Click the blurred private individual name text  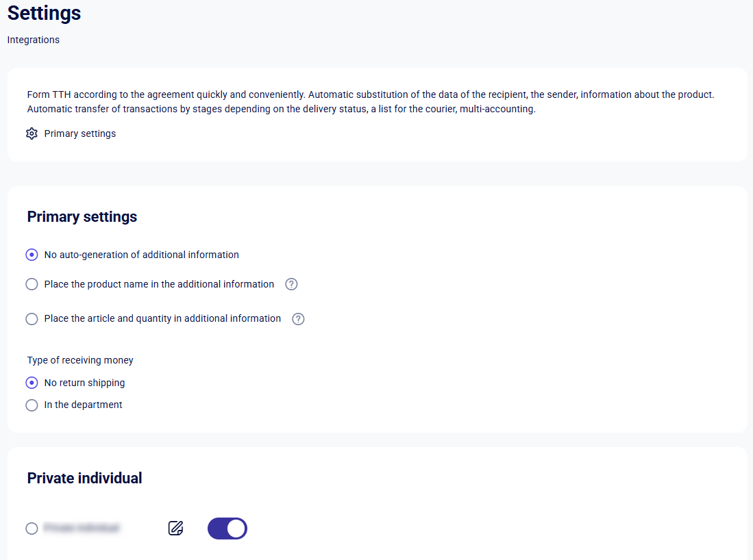81,528
